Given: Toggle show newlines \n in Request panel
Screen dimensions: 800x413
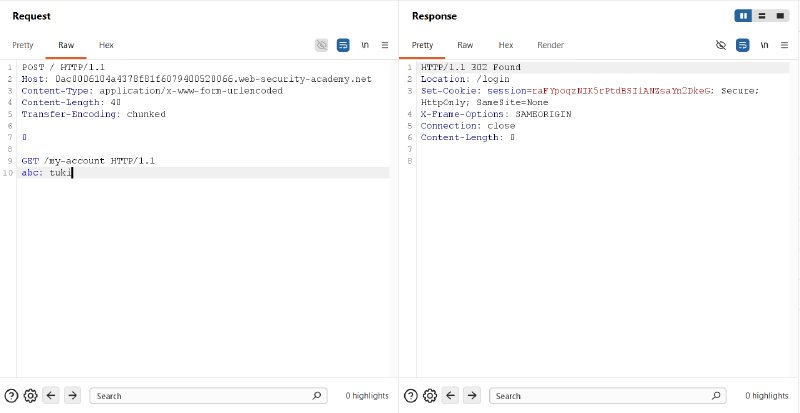Looking at the screenshot, I should click(x=365, y=45).
